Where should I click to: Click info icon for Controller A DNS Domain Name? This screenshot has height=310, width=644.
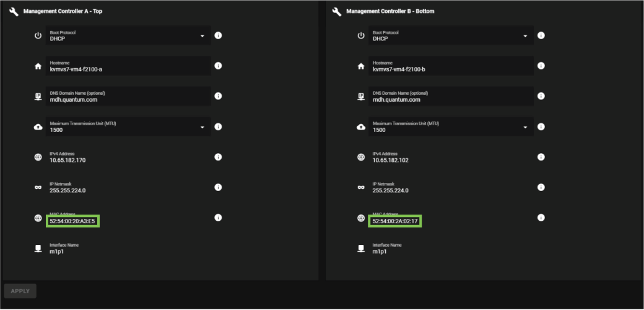(x=218, y=96)
